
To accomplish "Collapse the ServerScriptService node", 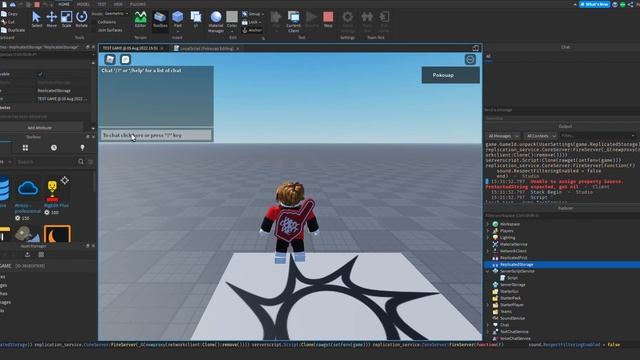I will (488, 271).
